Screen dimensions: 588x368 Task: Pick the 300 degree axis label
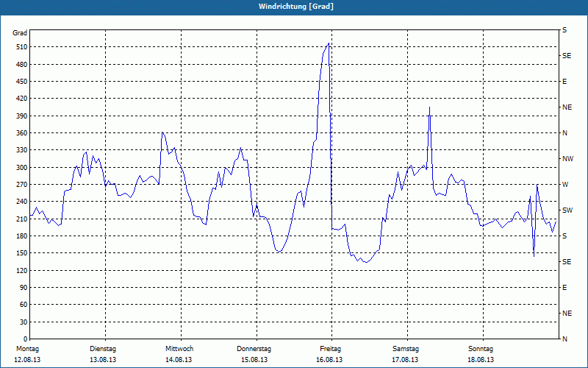[x=22, y=168]
